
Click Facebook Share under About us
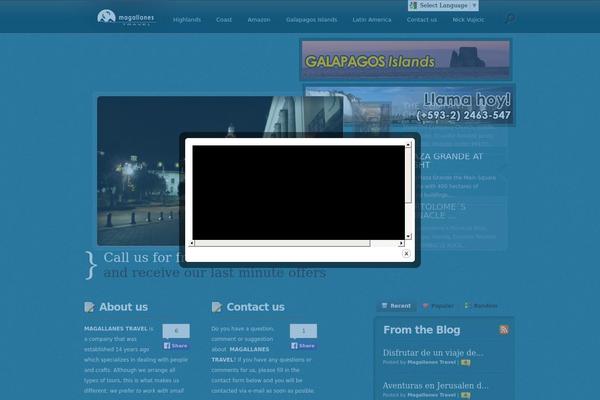coord(176,346)
